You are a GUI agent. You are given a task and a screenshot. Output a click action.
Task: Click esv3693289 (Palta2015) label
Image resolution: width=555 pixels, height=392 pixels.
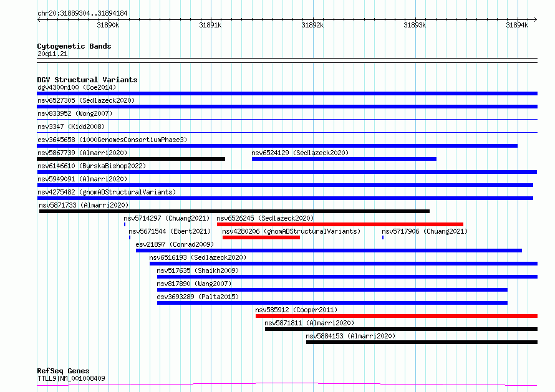[198, 297]
